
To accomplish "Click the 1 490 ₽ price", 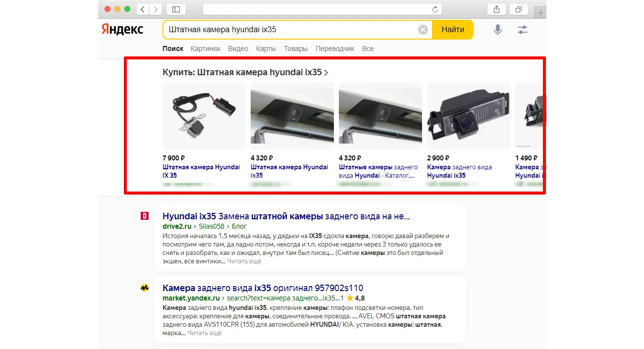I will click(527, 158).
